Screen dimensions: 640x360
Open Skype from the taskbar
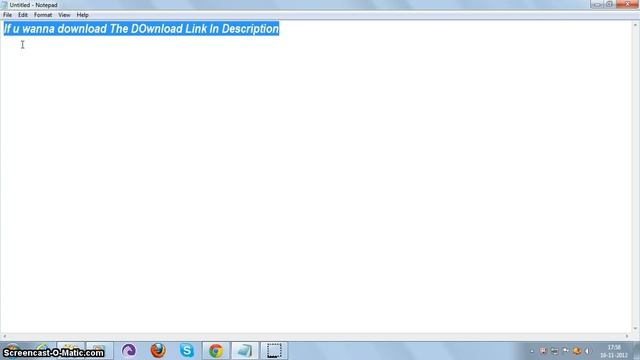click(x=187, y=350)
